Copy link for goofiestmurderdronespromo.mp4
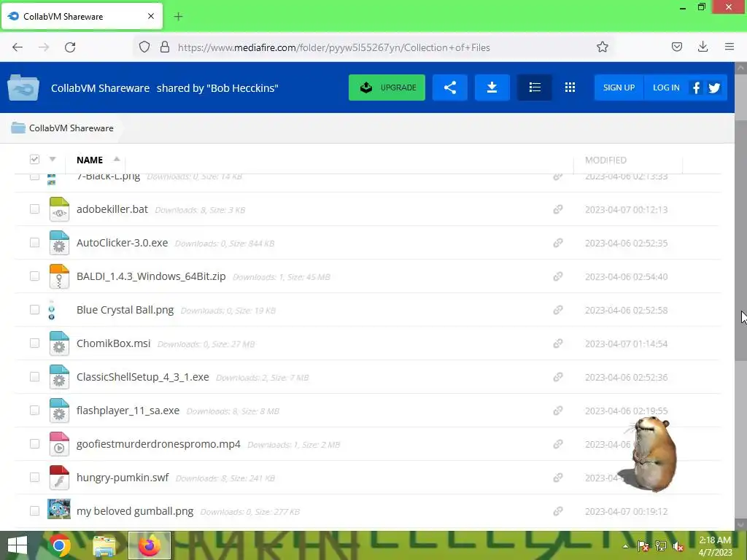The image size is (747, 560). (x=557, y=444)
